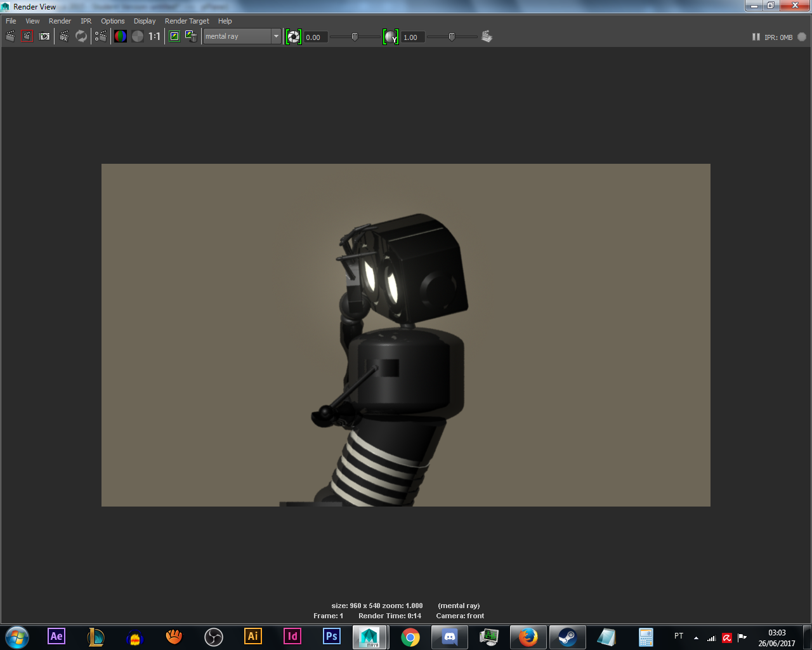Launch Maya from the taskbar
This screenshot has height=650, width=812.
pos(370,637)
